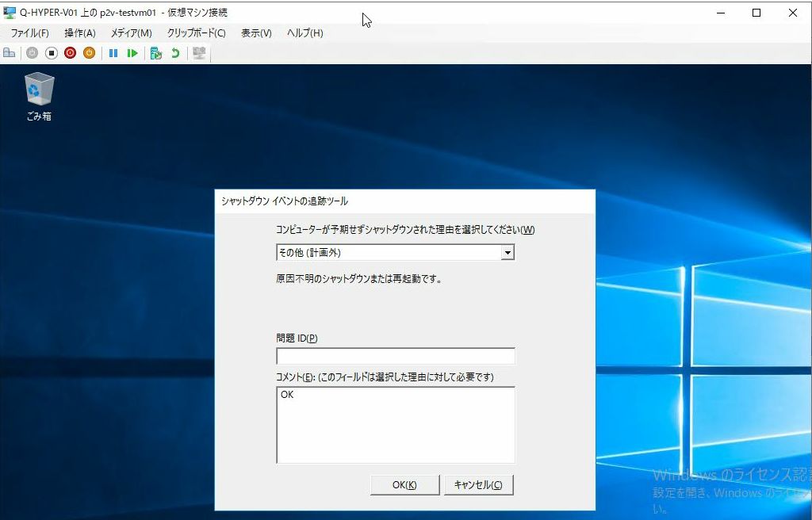The width and height of the screenshot is (812, 520).
Task: Click the green Reset/Resume play icon
Action: click(x=132, y=53)
